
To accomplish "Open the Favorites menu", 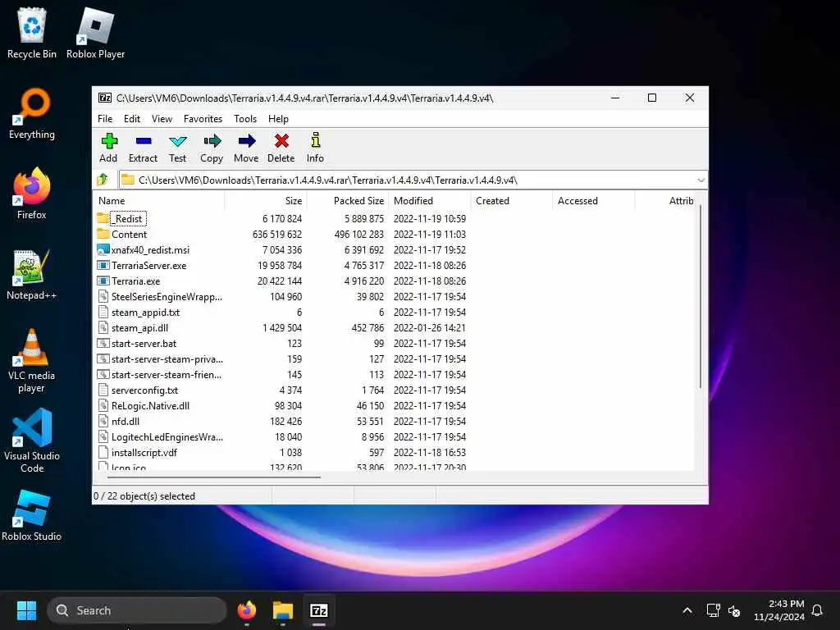I will (203, 119).
